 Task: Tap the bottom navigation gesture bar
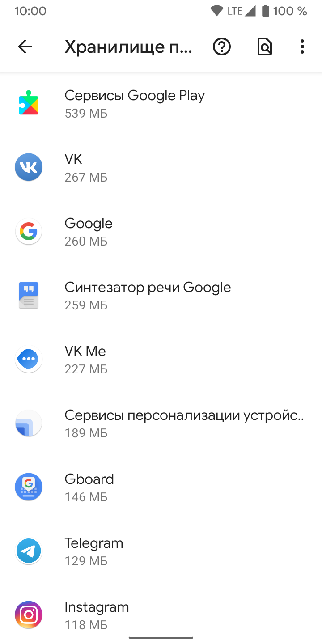click(161, 637)
